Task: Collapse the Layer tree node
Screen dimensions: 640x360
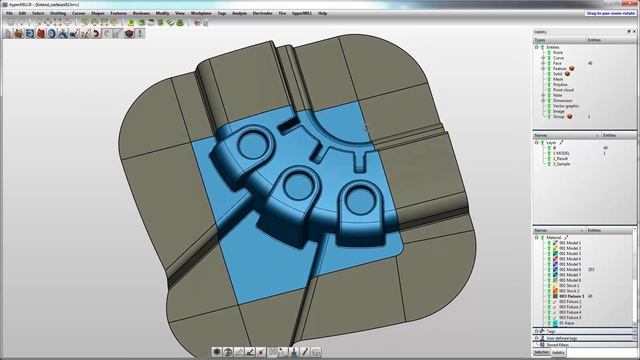Action: click(x=536, y=142)
